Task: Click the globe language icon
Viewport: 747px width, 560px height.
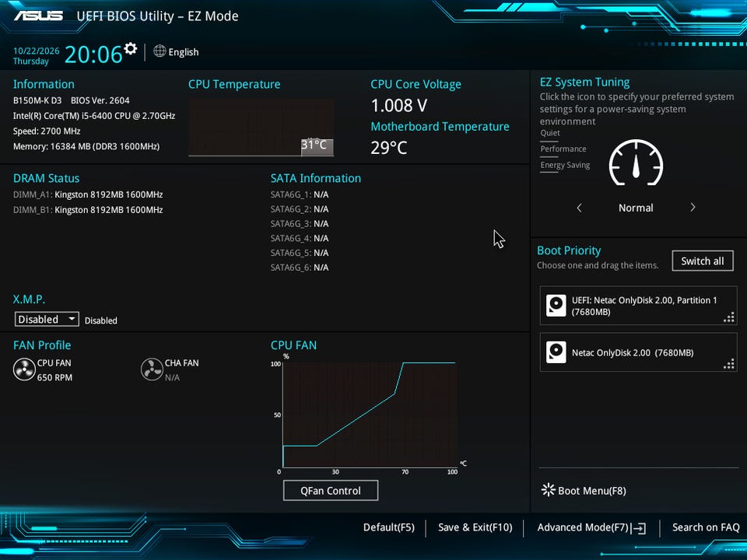Action: click(160, 51)
